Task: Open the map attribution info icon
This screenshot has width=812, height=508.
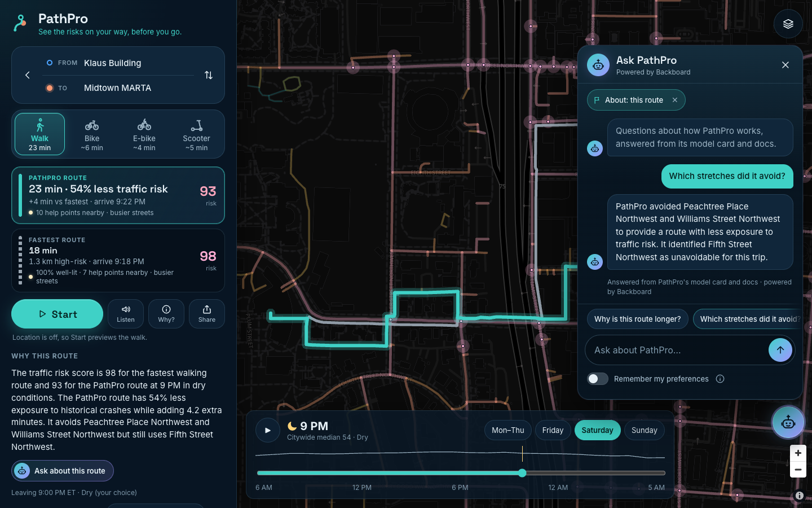Action: coord(800,496)
